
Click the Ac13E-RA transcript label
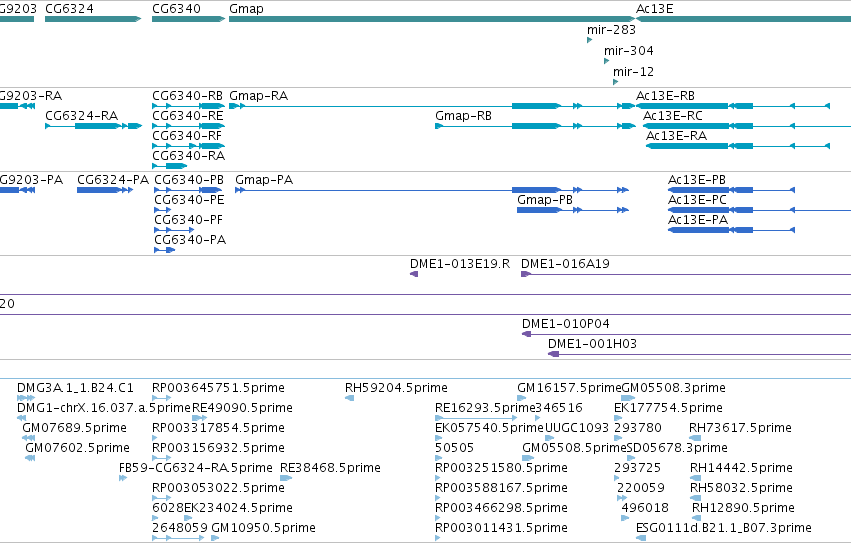(676, 136)
